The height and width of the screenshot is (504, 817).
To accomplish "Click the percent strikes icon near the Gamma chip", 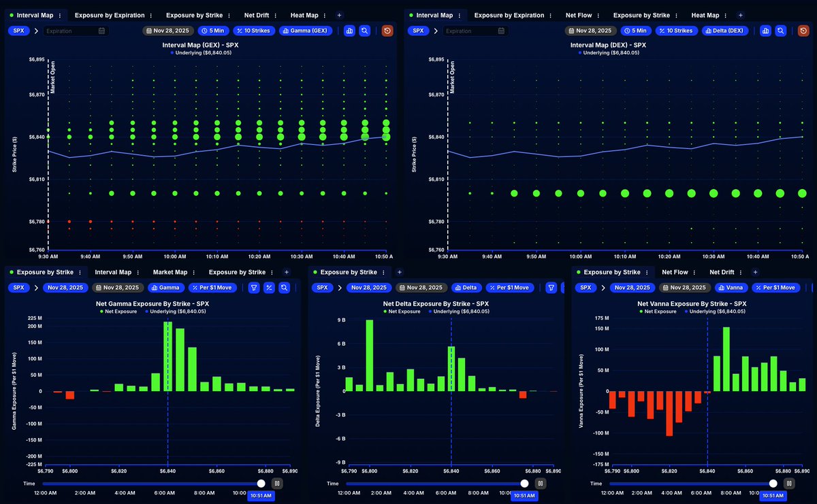I will [x=270, y=287].
